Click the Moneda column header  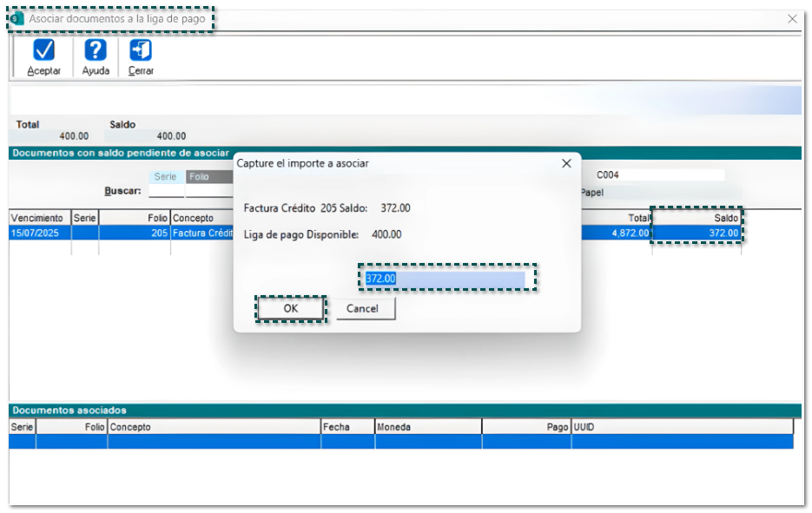point(427,427)
